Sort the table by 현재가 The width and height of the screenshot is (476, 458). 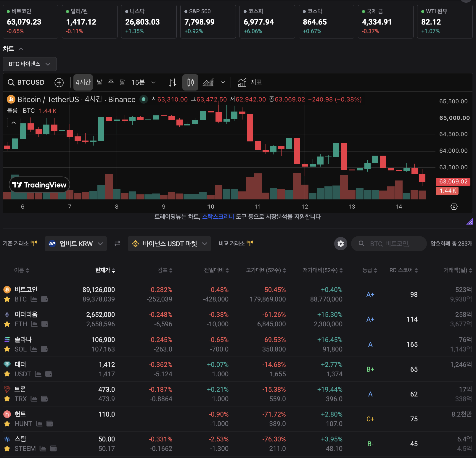click(105, 270)
